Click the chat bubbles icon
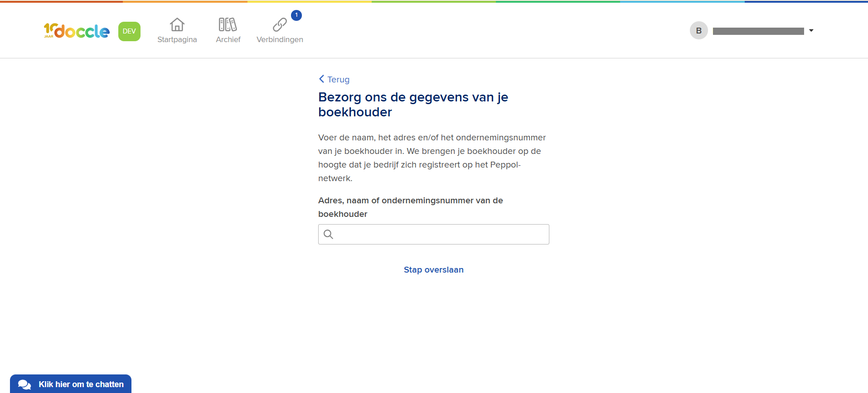Image resolution: width=868 pixels, height=393 pixels. pyautogui.click(x=24, y=384)
